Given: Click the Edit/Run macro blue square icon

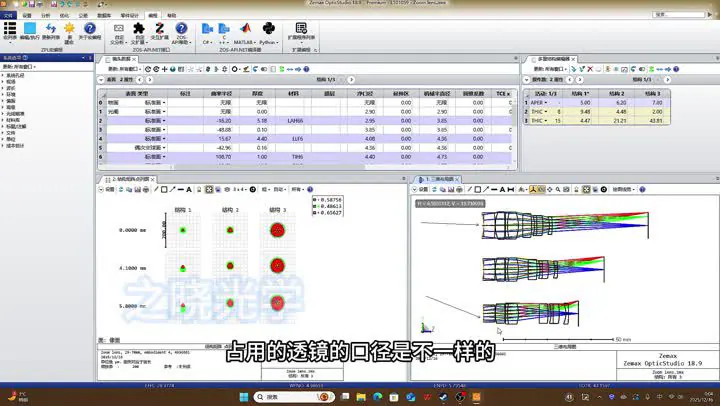Looking at the screenshot, I should tap(30, 28).
